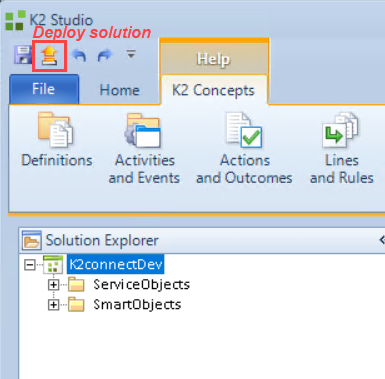The image size is (385, 379).
Task: Click the Redo arrow icon
Action: pyautogui.click(x=105, y=55)
